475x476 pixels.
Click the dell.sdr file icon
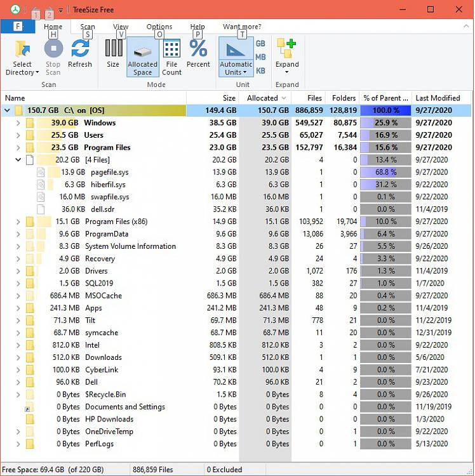click(41, 209)
